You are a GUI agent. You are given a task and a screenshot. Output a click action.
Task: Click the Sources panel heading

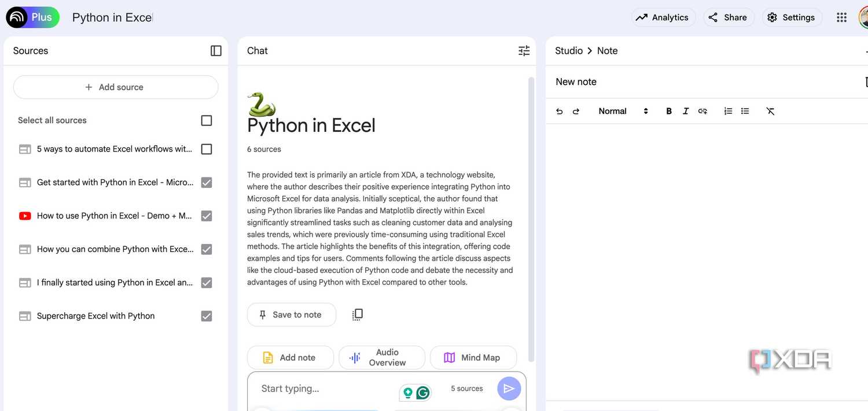[x=31, y=51]
